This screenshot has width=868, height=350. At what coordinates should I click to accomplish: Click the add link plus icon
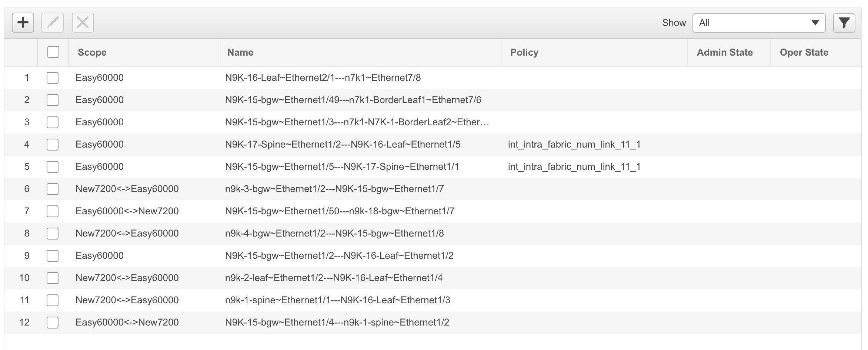click(23, 23)
